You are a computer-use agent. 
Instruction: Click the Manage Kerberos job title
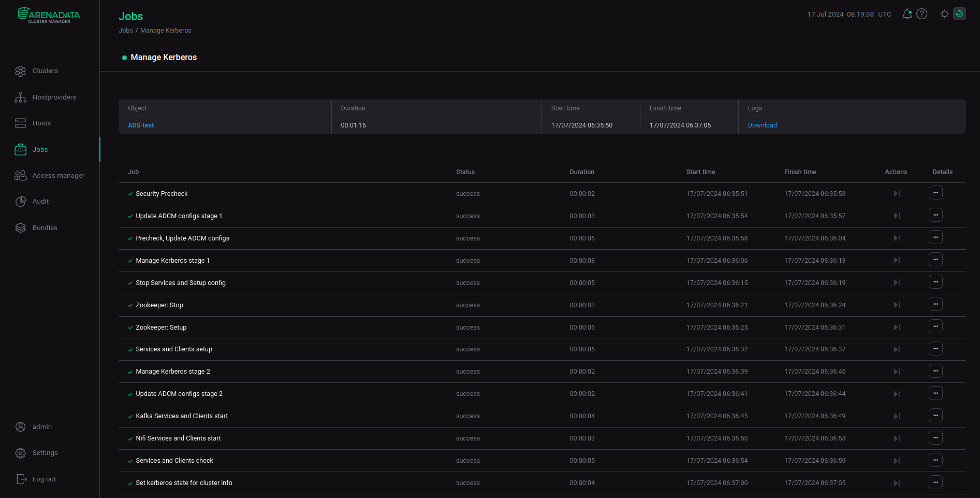(x=164, y=58)
